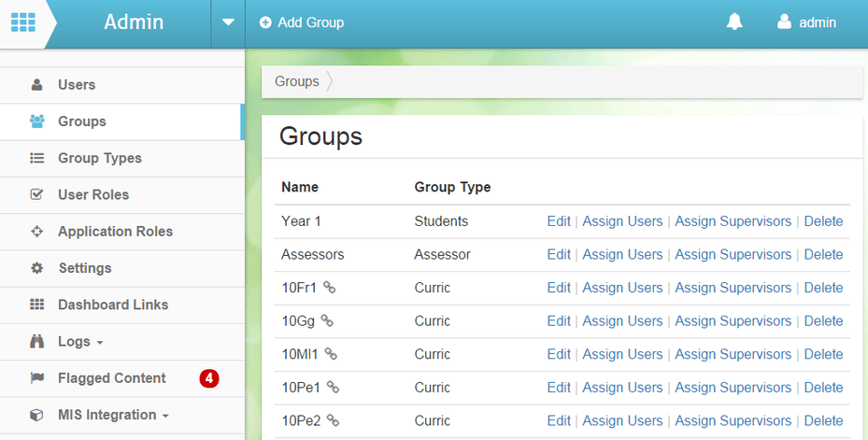The image size is (868, 440).
Task: Open the app grid launcher icon
Action: coord(23,22)
